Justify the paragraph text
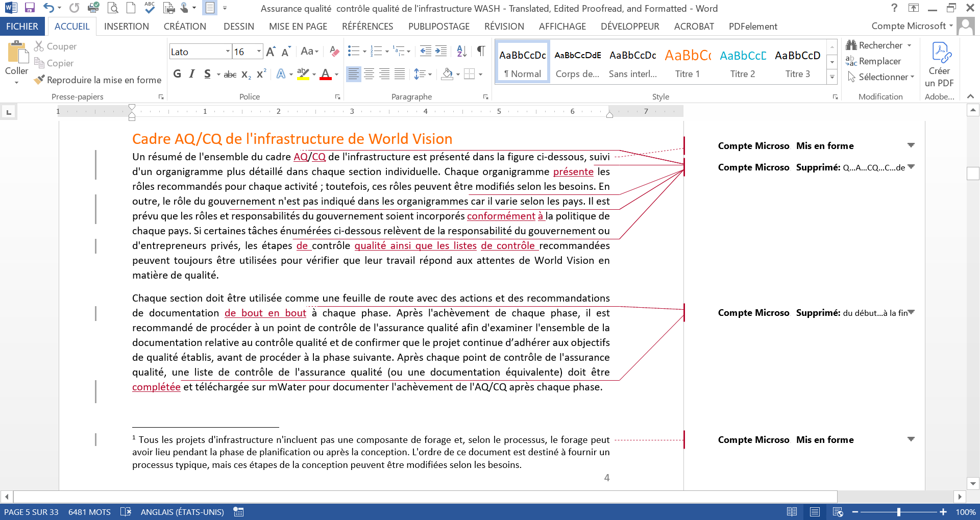 click(x=400, y=75)
